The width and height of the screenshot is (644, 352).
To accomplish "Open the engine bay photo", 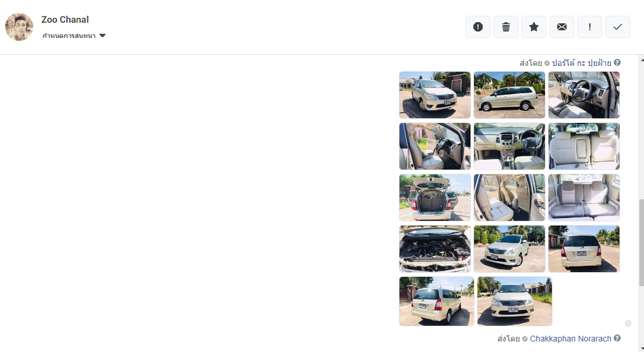I will pyautogui.click(x=434, y=249).
